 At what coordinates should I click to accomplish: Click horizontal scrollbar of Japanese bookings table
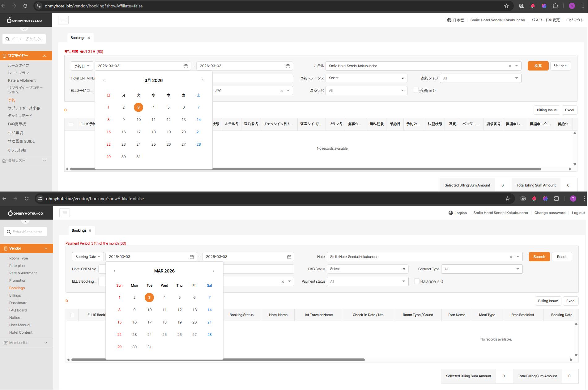[x=305, y=169]
